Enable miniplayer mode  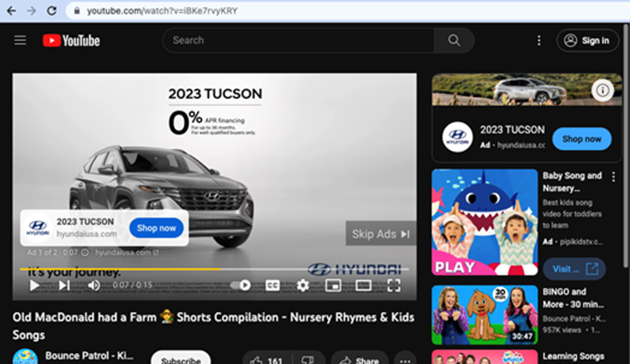[x=333, y=286]
